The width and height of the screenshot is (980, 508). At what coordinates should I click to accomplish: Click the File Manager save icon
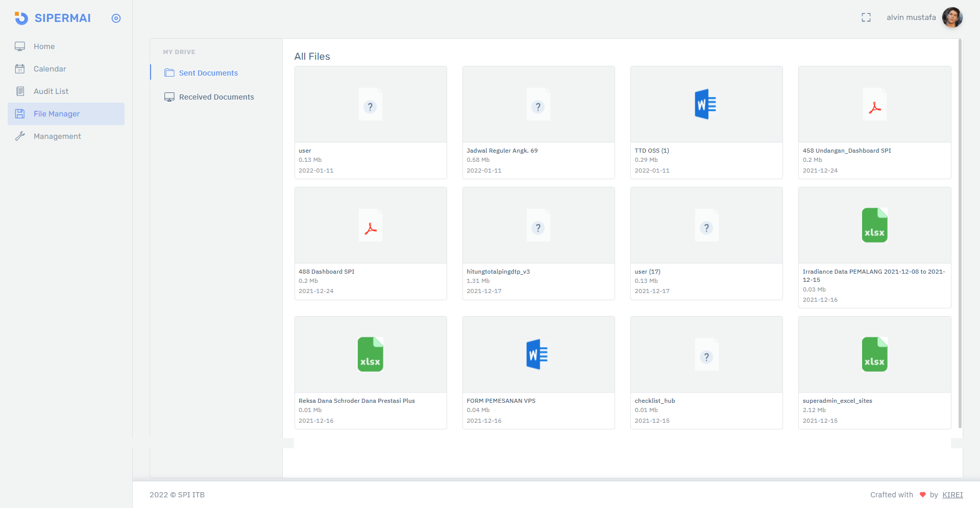coord(20,114)
